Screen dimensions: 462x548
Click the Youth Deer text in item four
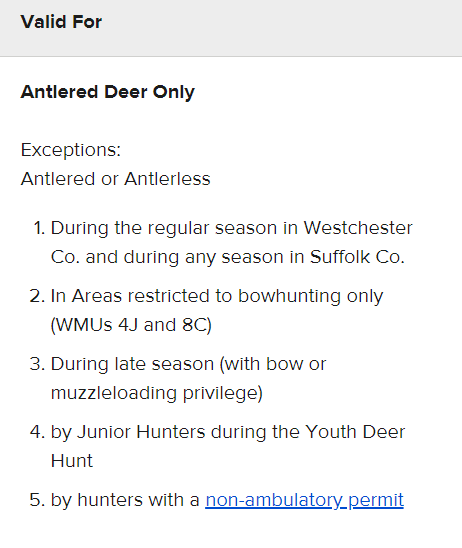(x=355, y=432)
